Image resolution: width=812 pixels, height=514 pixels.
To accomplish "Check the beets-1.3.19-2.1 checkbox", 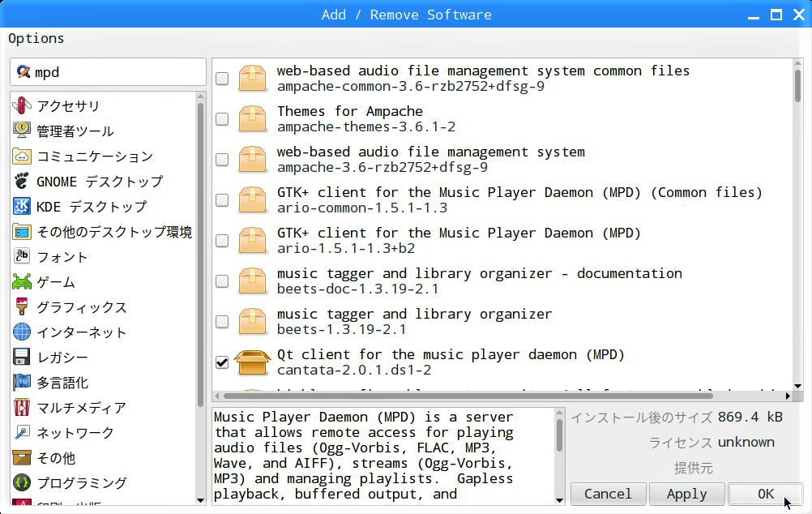I will pyautogui.click(x=222, y=322).
